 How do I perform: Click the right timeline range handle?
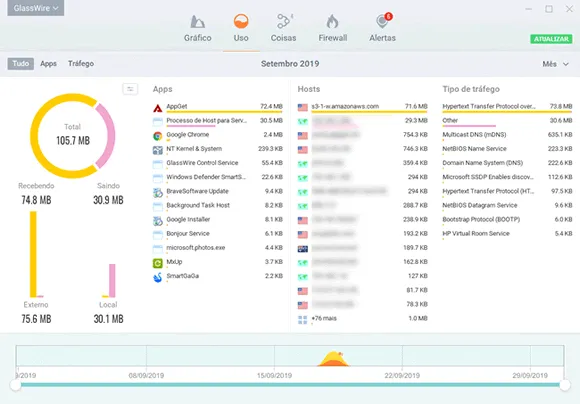[x=564, y=385]
